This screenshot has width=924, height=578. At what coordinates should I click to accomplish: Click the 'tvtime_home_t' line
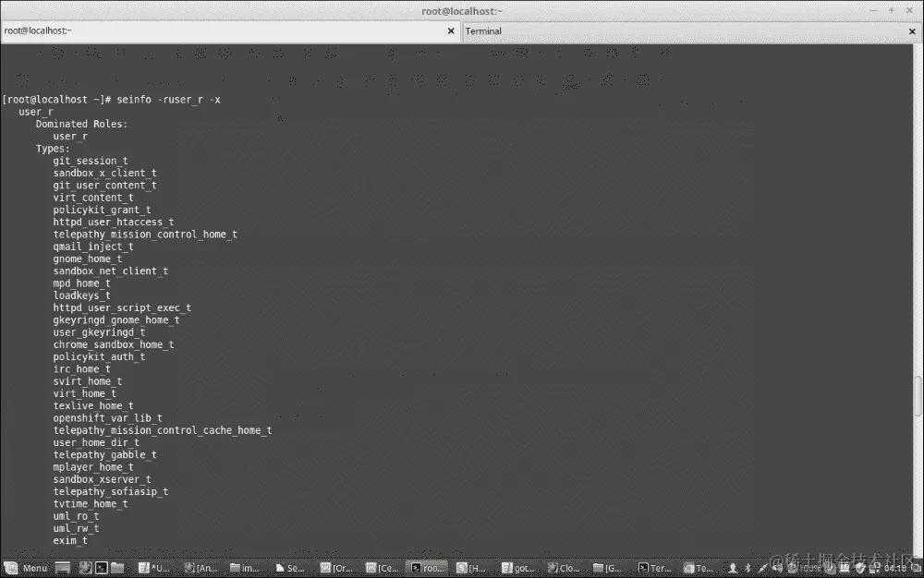(91, 504)
